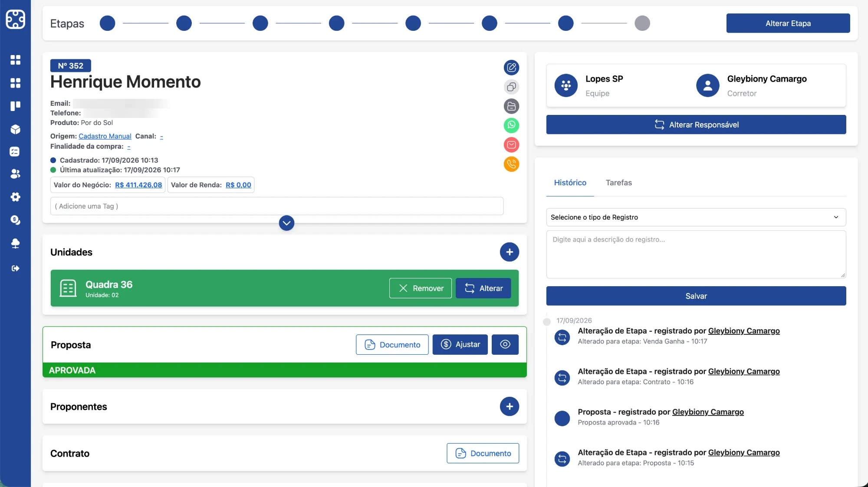Open the sidebar kanban board icon
This screenshot has width=868, height=487.
point(15,106)
